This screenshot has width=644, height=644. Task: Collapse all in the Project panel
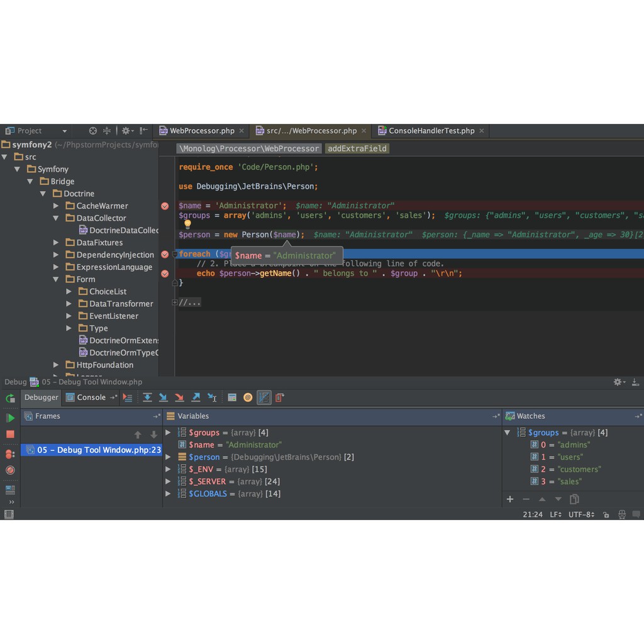[107, 131]
